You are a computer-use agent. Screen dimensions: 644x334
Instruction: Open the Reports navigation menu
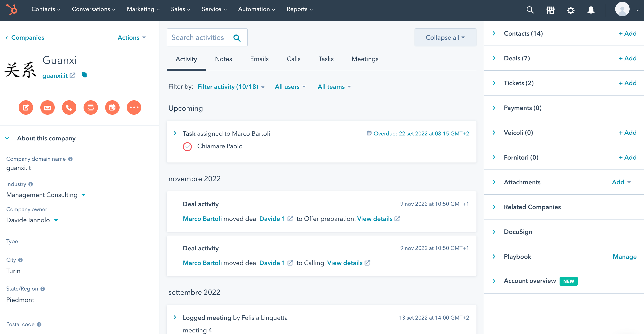pos(300,9)
